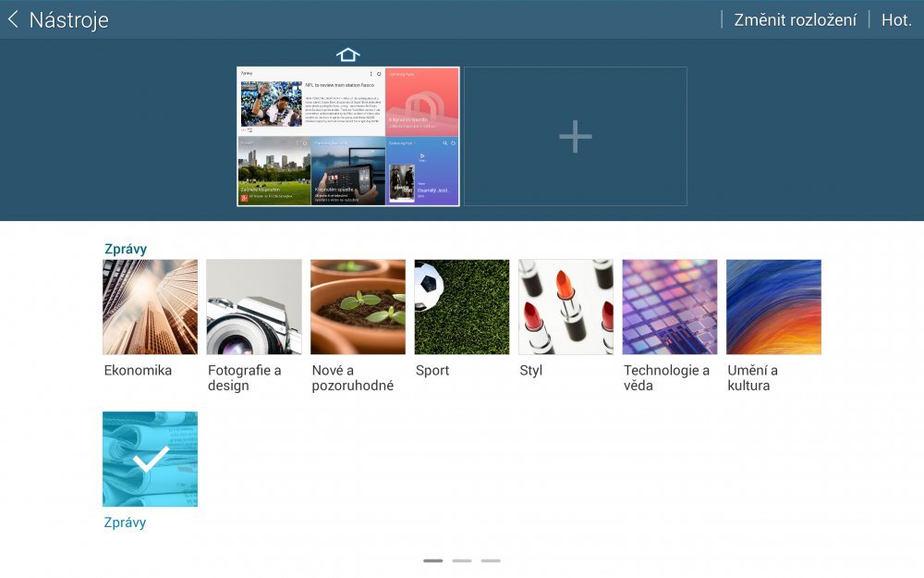Select the Ekonomika skyscraper tile

(x=150, y=307)
